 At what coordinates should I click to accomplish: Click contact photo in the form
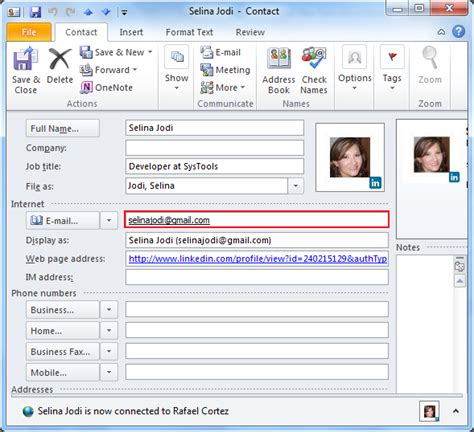[350, 157]
